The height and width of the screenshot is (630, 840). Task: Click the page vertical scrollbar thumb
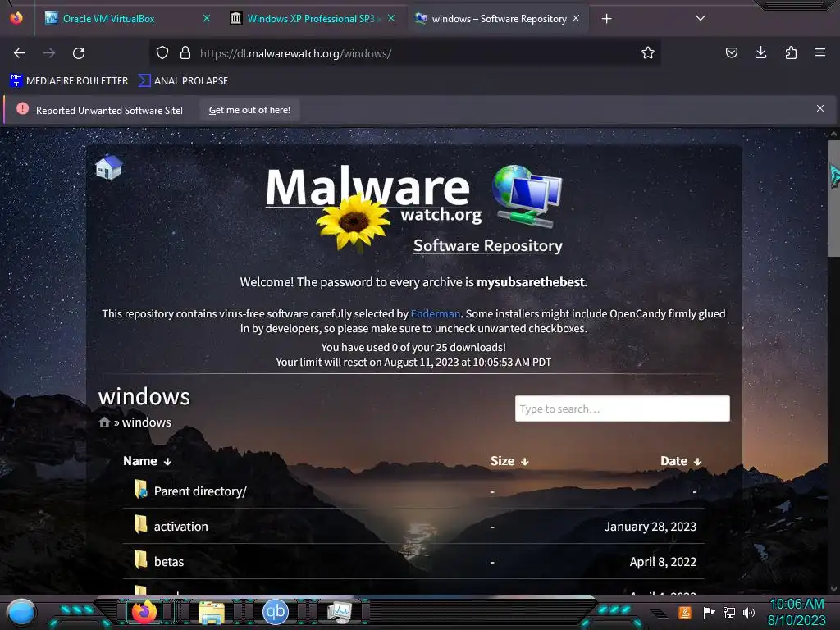click(833, 199)
